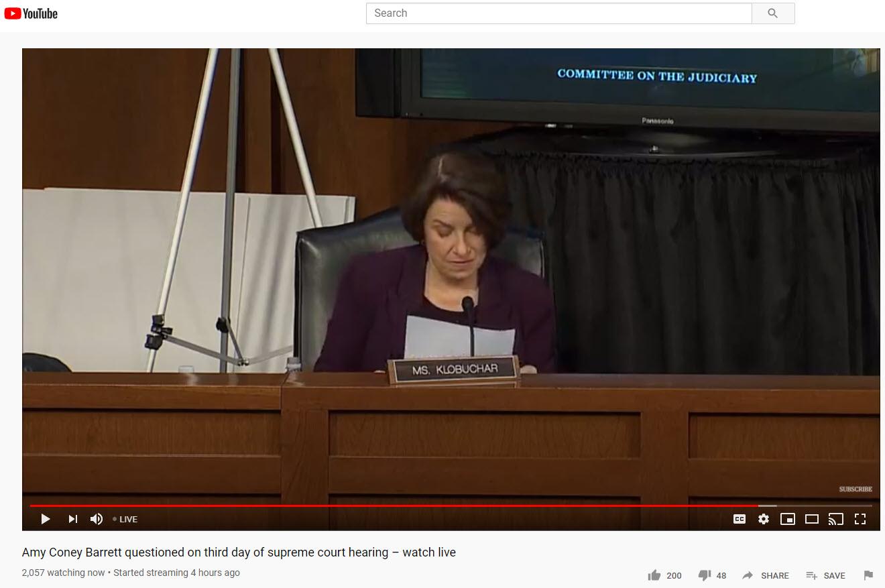This screenshot has width=885, height=588.
Task: Like the video with thumbs up
Action: (x=654, y=575)
